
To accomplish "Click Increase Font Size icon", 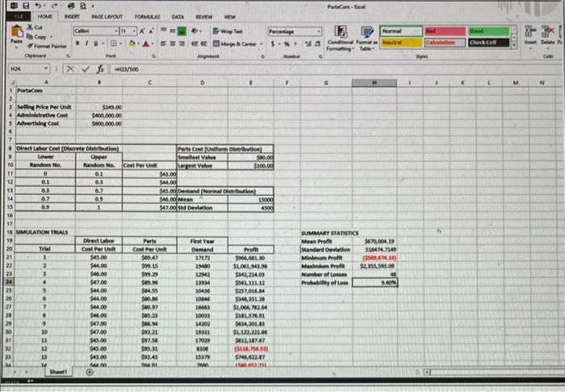I will click(142, 31).
